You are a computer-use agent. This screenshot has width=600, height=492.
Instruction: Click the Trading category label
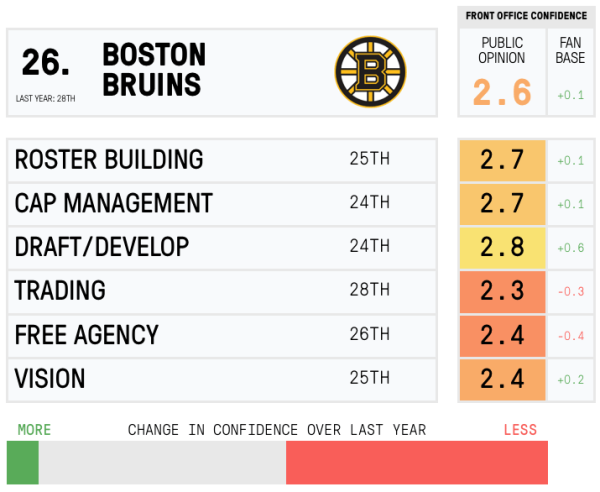(x=60, y=291)
